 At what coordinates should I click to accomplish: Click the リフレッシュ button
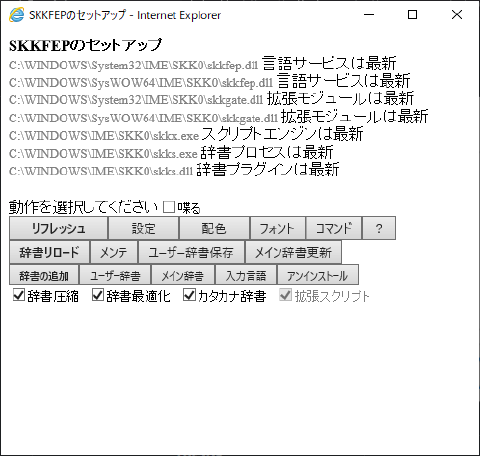[58, 228]
